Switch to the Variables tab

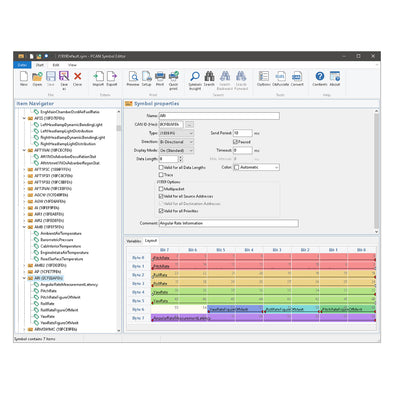[x=134, y=241]
